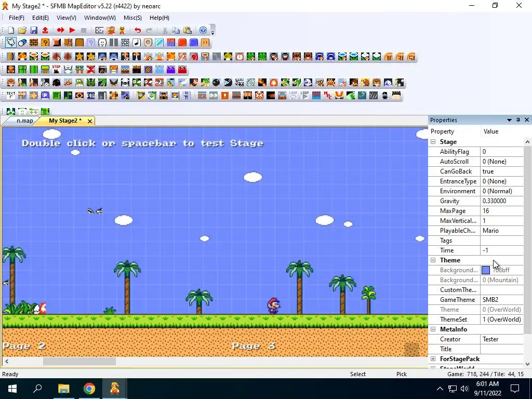Viewport: 532px width, 399px height.
Task: Open Windows Start menu
Action: (12, 389)
